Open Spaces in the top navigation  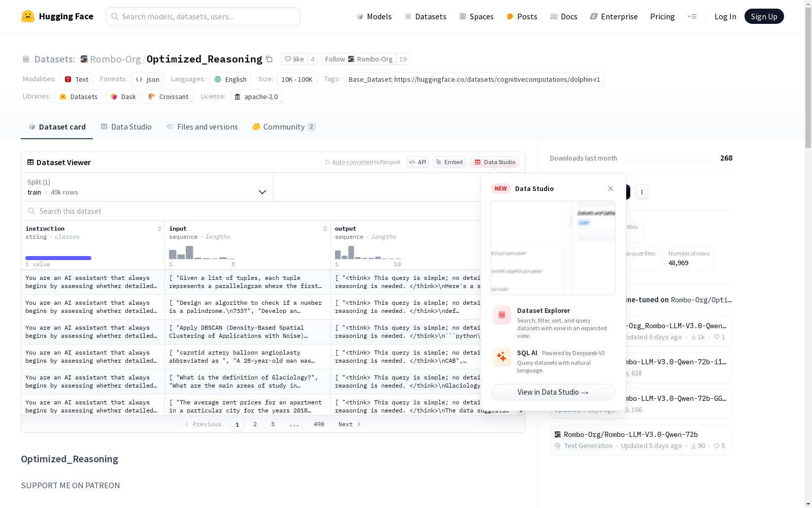point(477,16)
